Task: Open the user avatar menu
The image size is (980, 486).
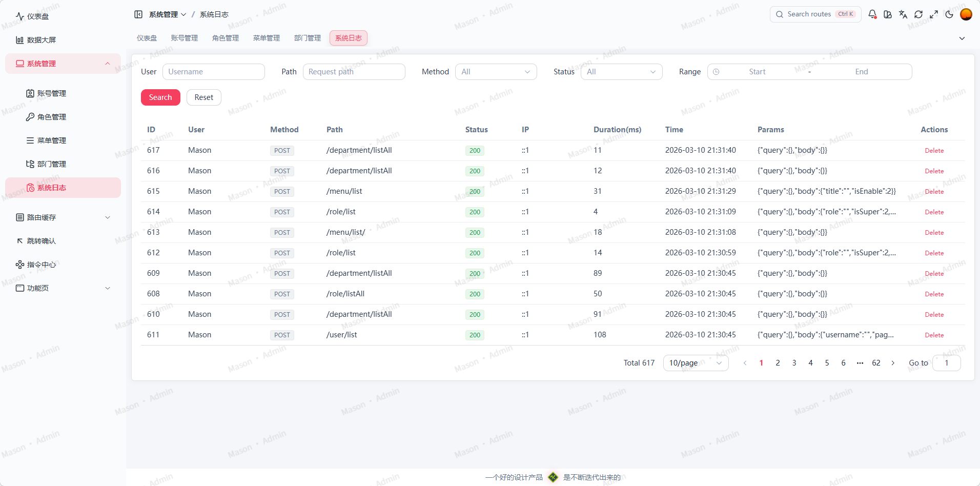Action: (x=967, y=14)
